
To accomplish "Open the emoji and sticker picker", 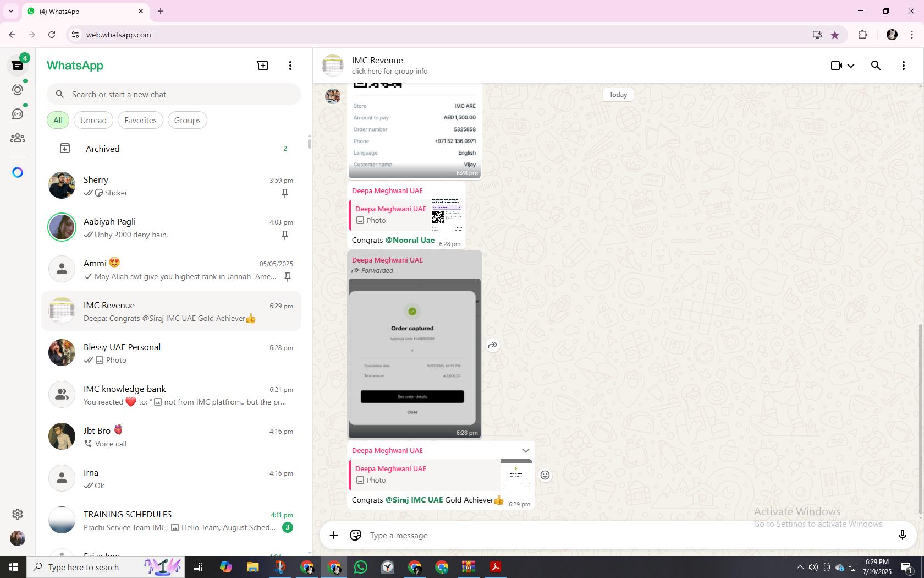I will [x=356, y=535].
